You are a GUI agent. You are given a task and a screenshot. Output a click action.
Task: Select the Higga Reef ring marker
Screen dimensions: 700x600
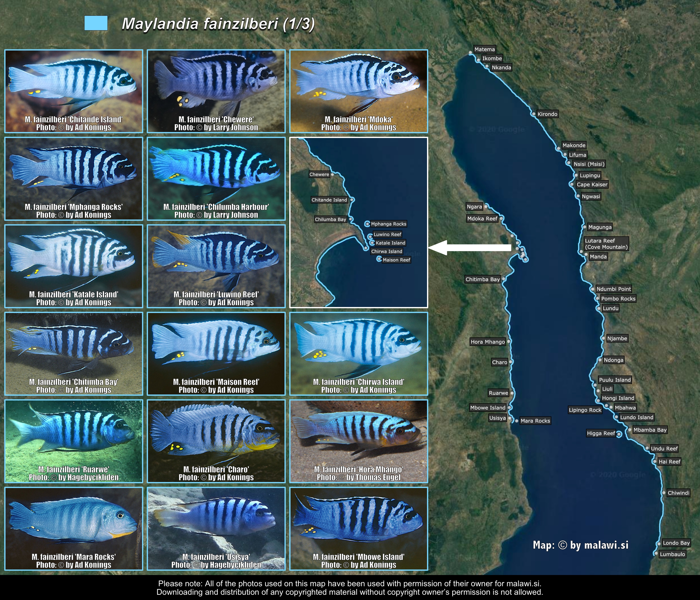point(619,434)
